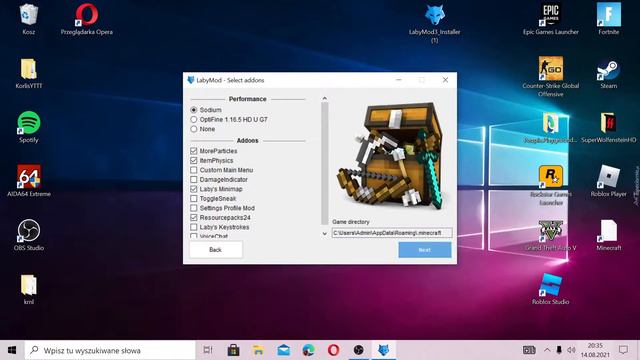Select the None performance option

point(193,129)
